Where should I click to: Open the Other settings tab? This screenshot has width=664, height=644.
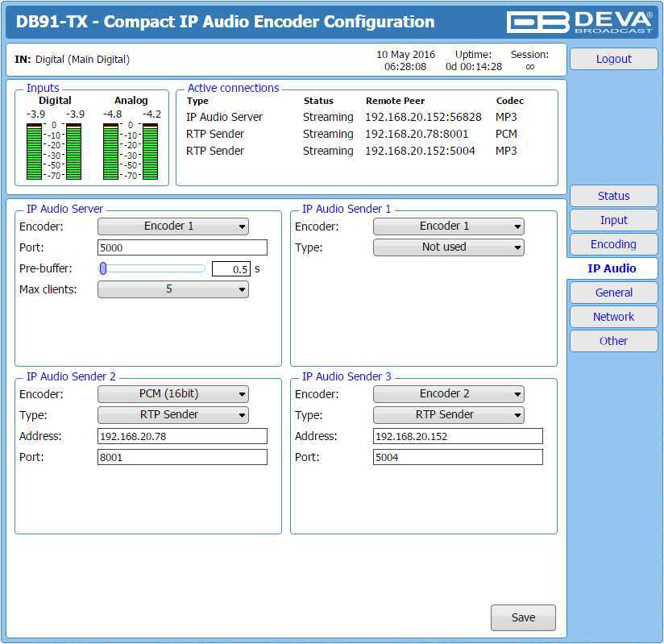point(613,341)
